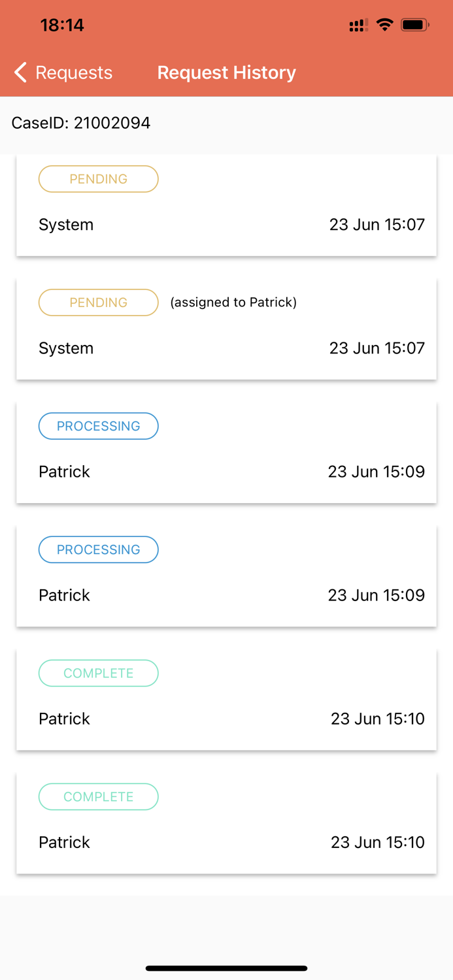This screenshot has width=453, height=980.
Task: Toggle the first COMPLETE status pill
Action: point(98,673)
